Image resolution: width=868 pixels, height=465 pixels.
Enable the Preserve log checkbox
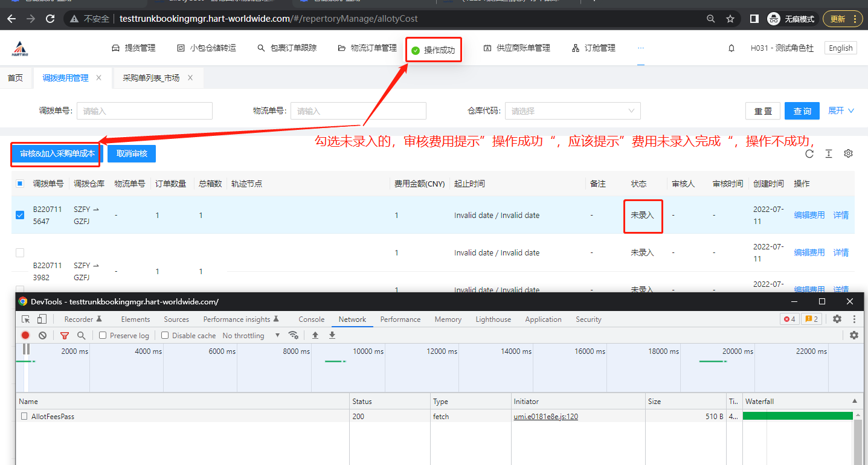[103, 335]
